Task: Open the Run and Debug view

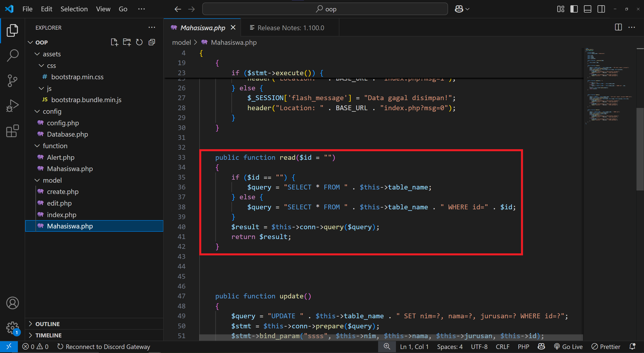Action: click(12, 106)
